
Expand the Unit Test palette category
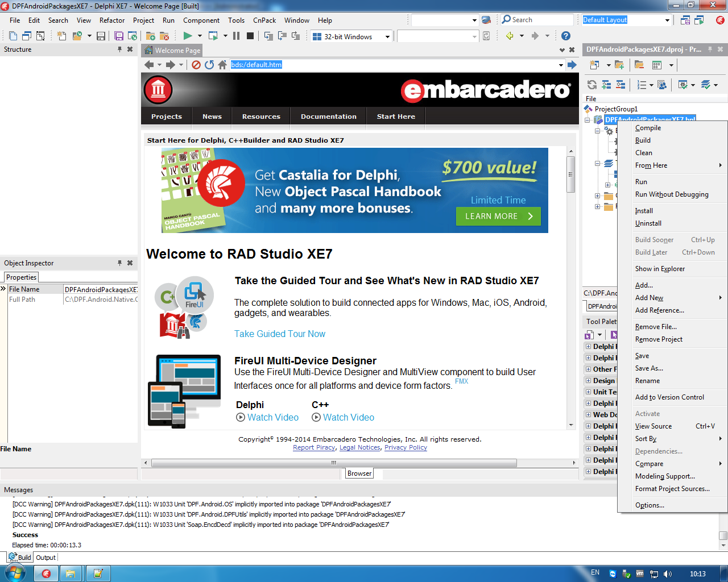click(588, 392)
